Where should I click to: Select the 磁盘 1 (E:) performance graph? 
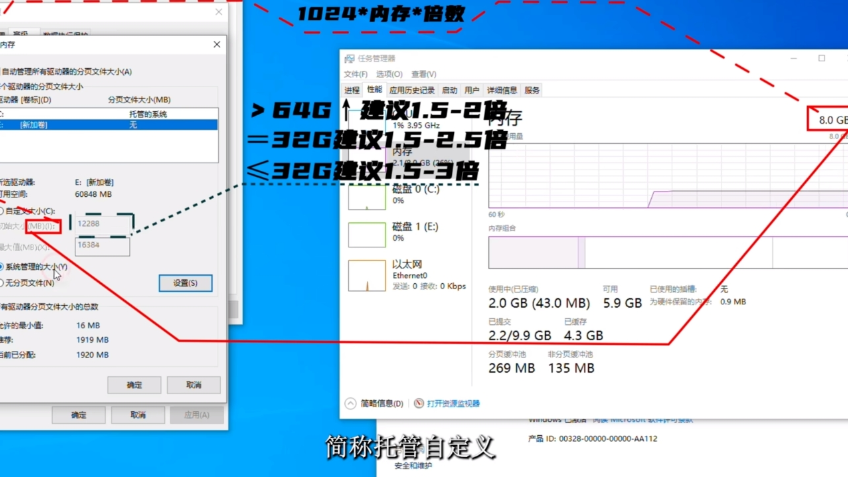click(x=368, y=234)
